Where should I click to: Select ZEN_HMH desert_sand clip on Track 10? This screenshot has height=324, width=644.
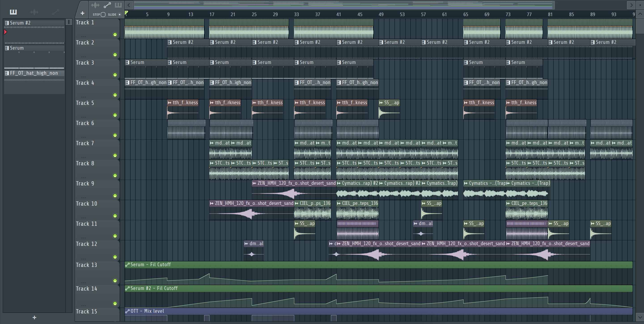pos(252,210)
